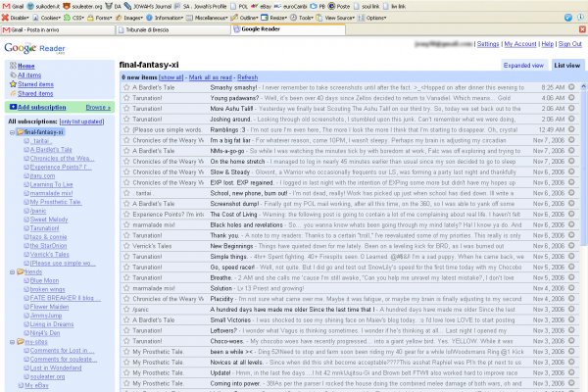Click the Starred items star icon
This screenshot has height=392, width=588.
point(13,84)
